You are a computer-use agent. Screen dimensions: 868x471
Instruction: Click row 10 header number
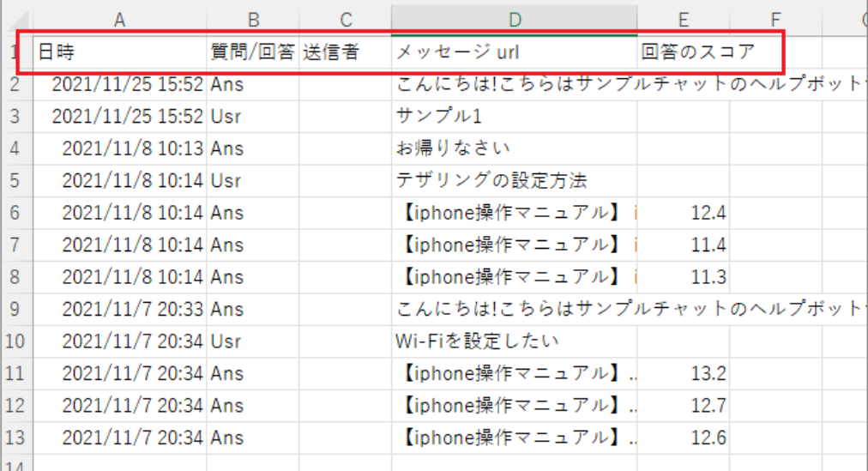point(15,341)
